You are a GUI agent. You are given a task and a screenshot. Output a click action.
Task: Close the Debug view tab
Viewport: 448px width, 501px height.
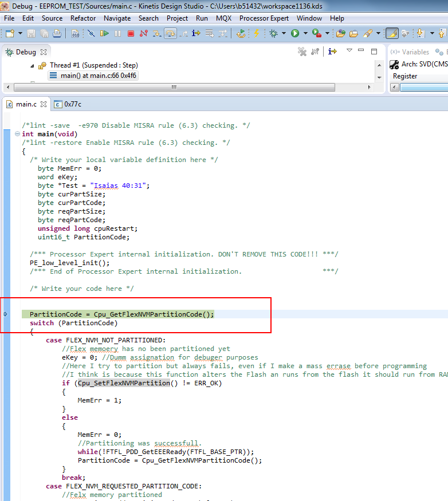pos(44,52)
